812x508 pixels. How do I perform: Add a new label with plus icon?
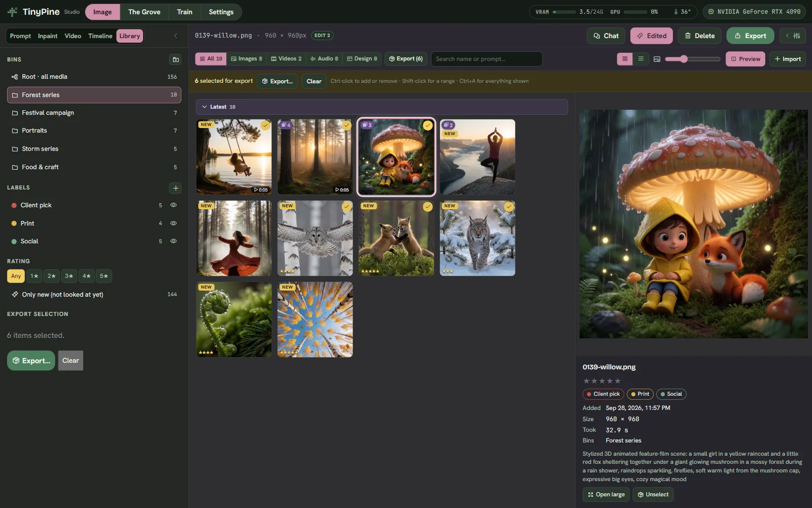point(175,188)
